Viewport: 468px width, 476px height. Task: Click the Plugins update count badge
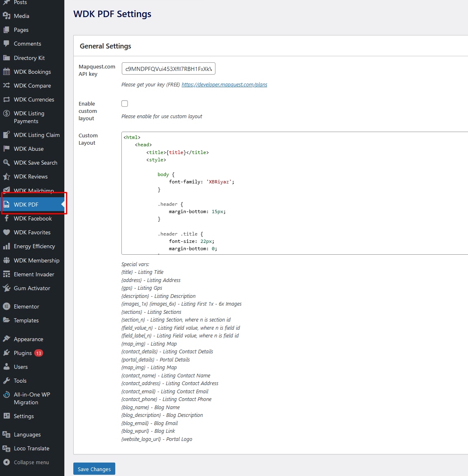39,353
